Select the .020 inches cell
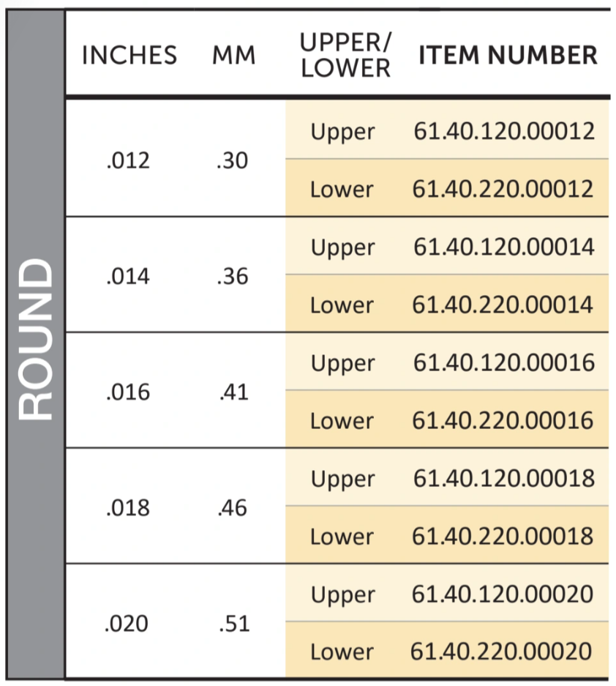Viewport: 616px width, 686px height. pyautogui.click(x=127, y=624)
